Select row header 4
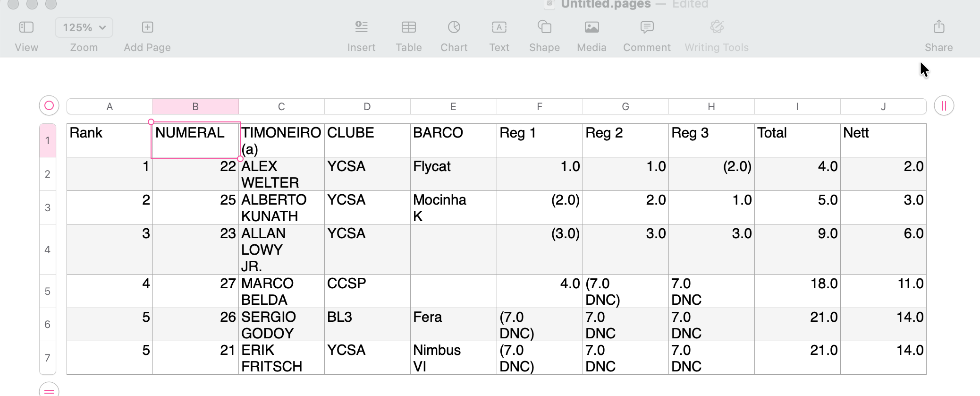This screenshot has height=396, width=980. click(48, 250)
